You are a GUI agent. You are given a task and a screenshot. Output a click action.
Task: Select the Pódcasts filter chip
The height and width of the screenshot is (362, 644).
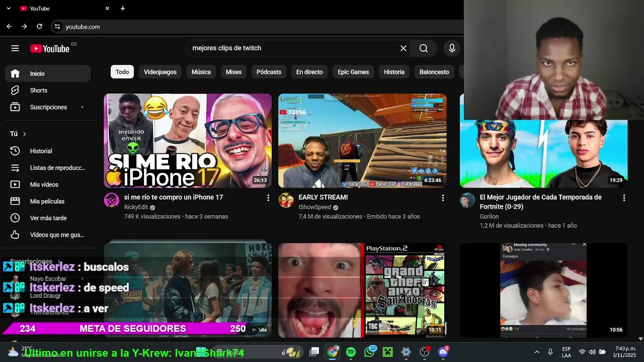click(269, 72)
